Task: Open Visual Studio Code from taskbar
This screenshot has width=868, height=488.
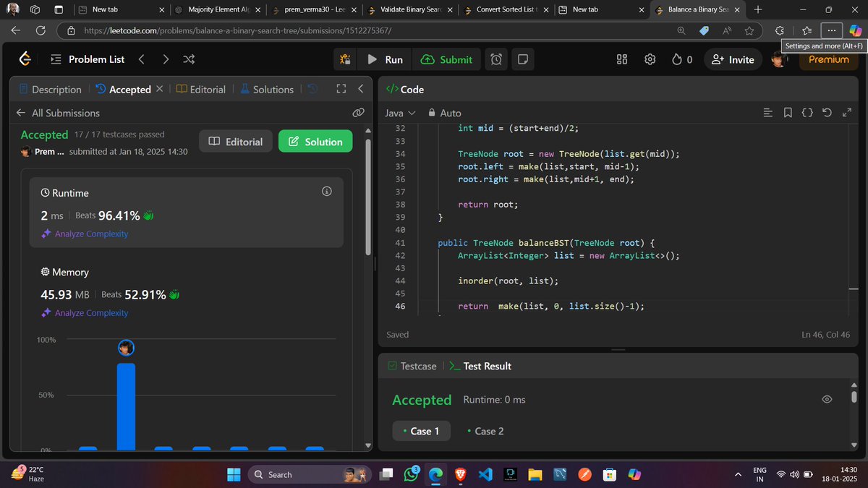Action: coord(486,474)
